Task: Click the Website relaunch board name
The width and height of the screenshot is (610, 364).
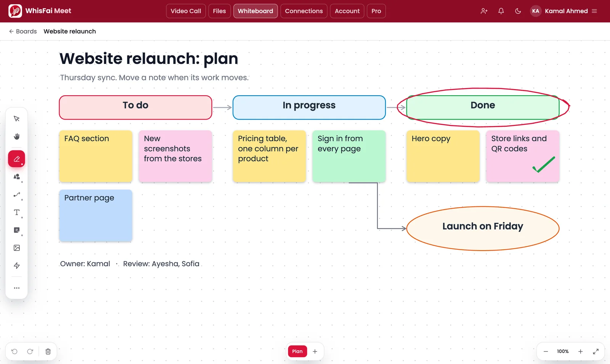Action: [70, 32]
